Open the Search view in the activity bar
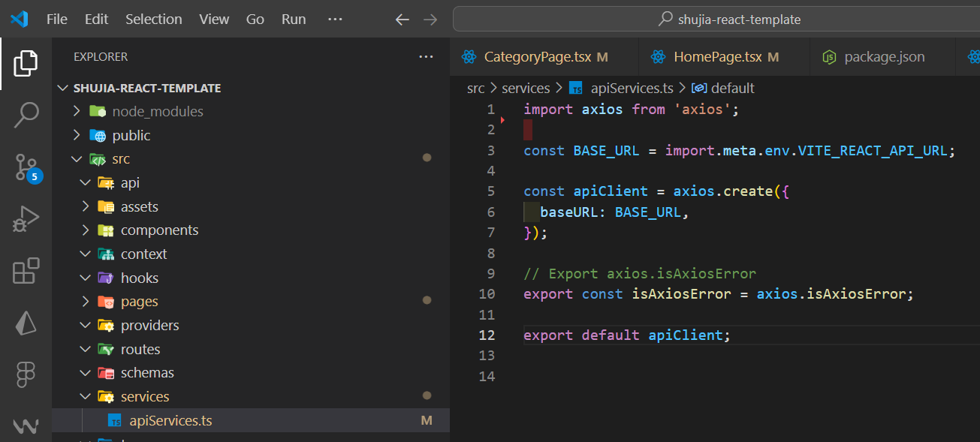The height and width of the screenshot is (442, 980). [x=26, y=115]
